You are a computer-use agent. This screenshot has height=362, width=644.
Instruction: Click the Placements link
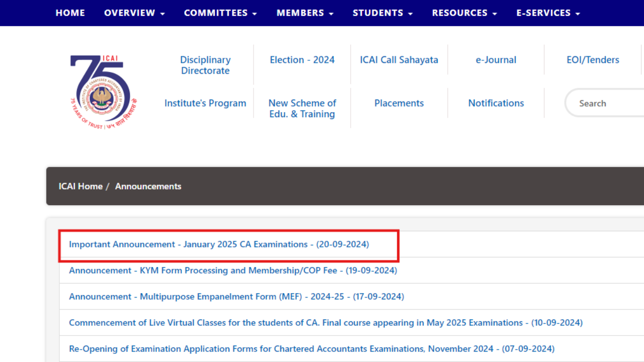pos(399,103)
